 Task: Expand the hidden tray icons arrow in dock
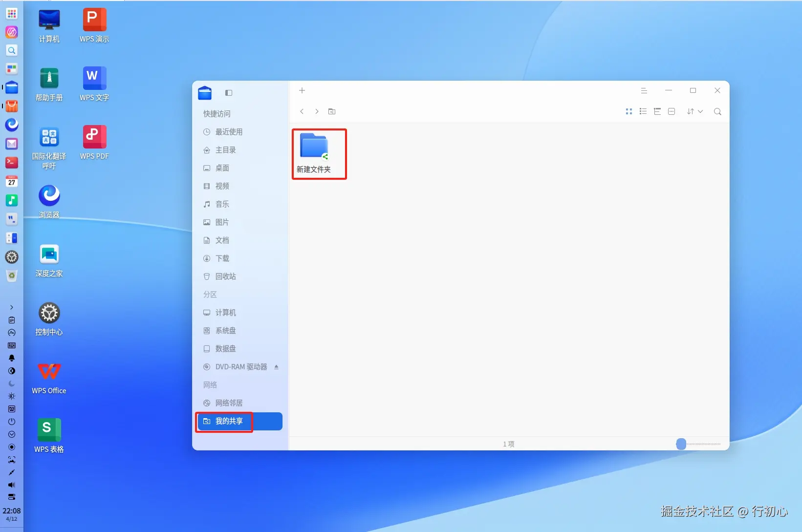click(x=12, y=307)
